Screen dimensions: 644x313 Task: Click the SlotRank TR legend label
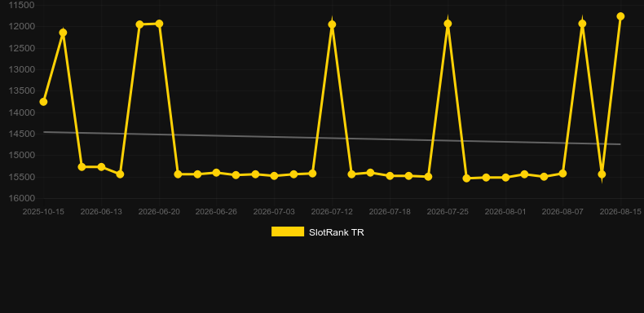(337, 232)
